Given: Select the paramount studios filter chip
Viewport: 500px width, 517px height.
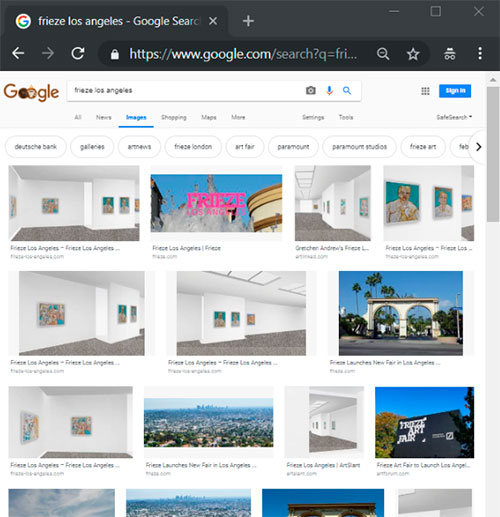Looking at the screenshot, I should 359,147.
